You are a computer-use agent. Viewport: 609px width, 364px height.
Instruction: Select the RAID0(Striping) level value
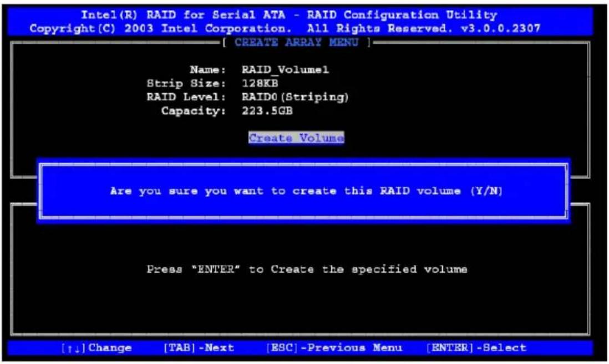(x=295, y=97)
